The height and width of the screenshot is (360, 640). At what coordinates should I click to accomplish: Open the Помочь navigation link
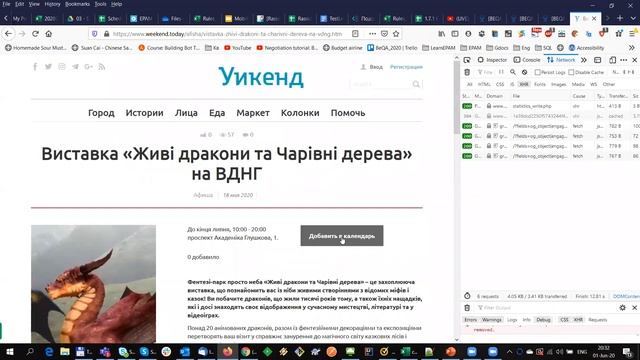click(x=348, y=113)
